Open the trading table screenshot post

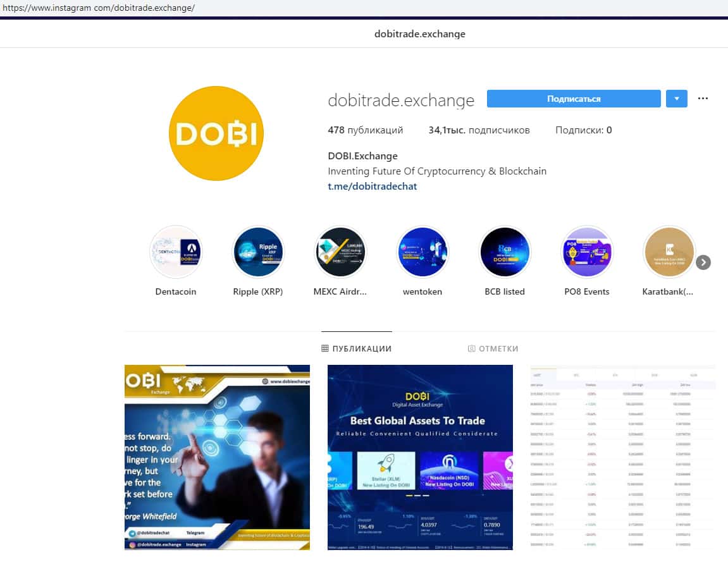click(622, 457)
